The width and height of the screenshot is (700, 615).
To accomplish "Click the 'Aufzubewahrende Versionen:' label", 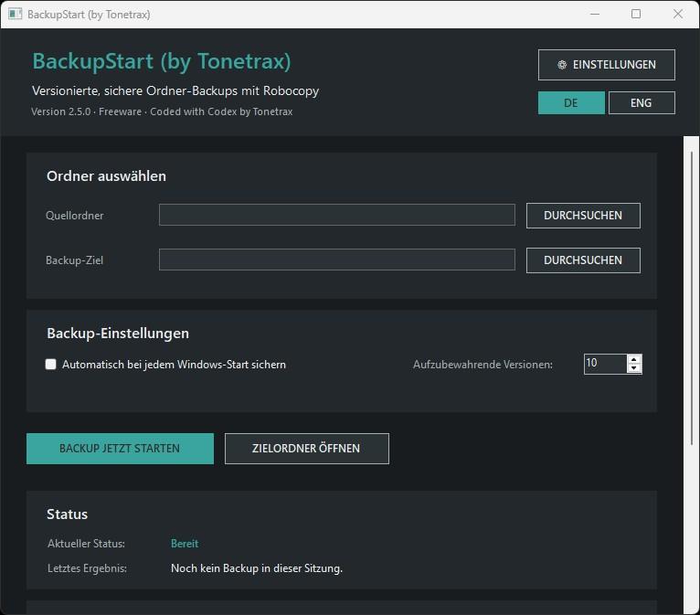I will point(483,365).
